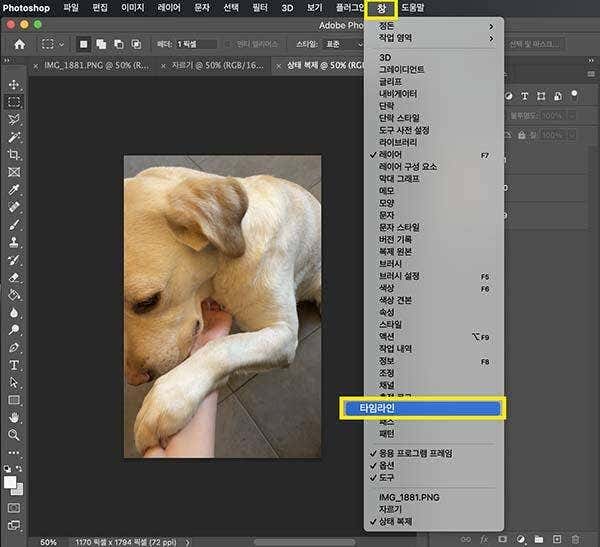Select the Type tool
The image size is (600, 547).
(x=14, y=365)
